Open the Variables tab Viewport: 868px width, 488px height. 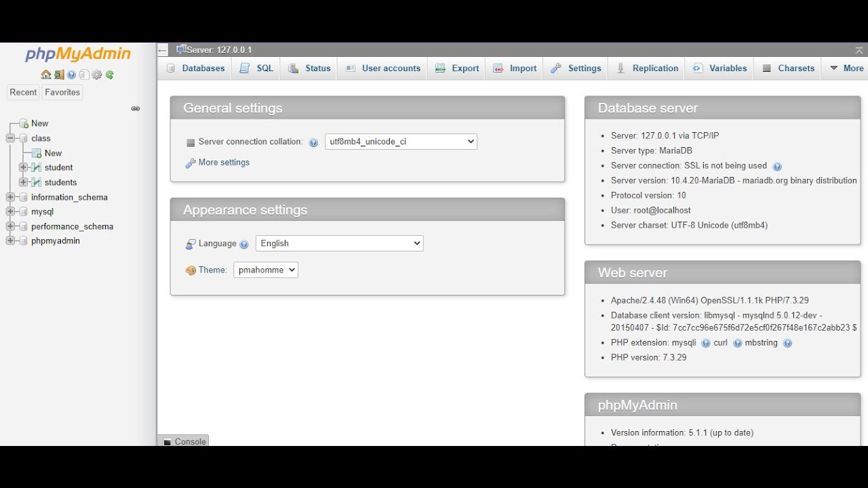719,68
